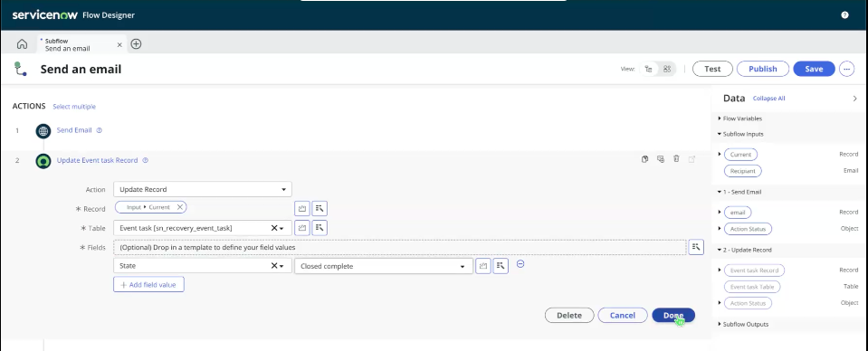The height and width of the screenshot is (351, 868).
Task: Toggle scripting for the State value
Action: tap(482, 266)
